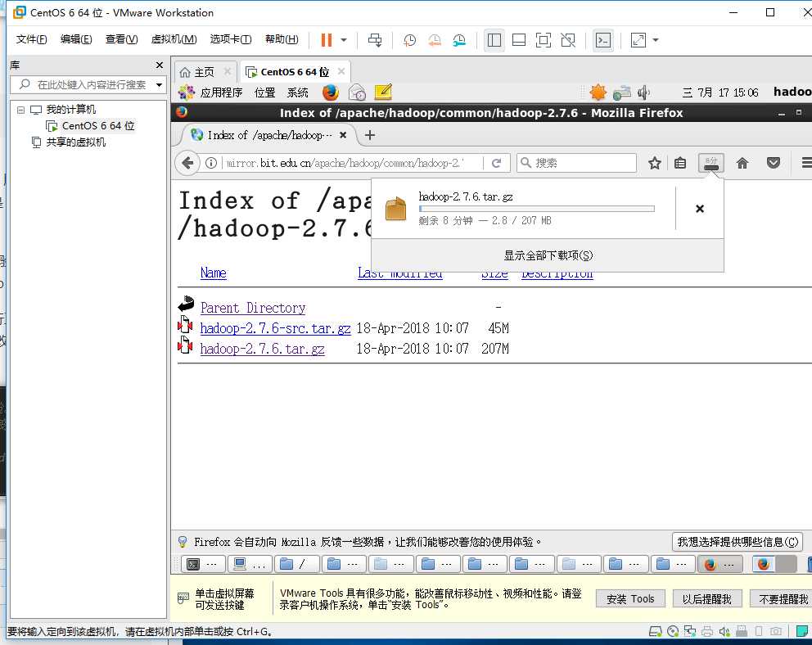Close the 库 library panel
The image size is (812, 645).
coord(160,65)
